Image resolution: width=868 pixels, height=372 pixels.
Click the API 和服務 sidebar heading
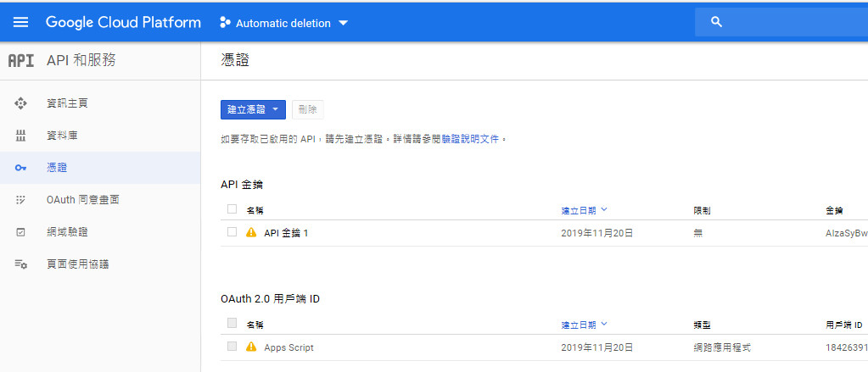pyautogui.click(x=81, y=60)
